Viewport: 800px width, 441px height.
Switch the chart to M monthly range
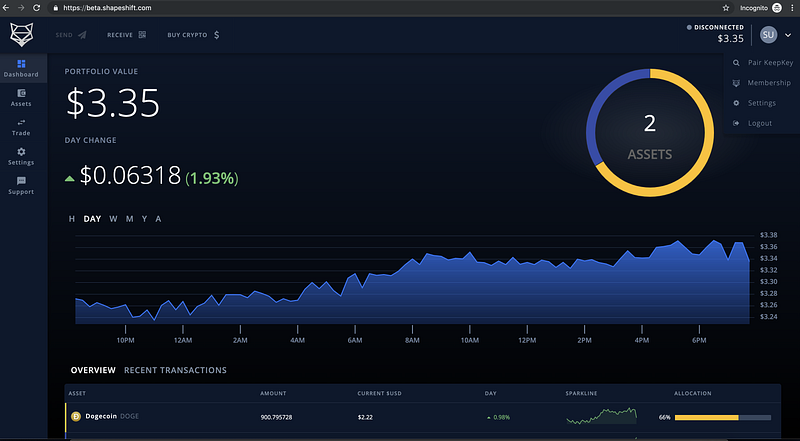point(130,219)
